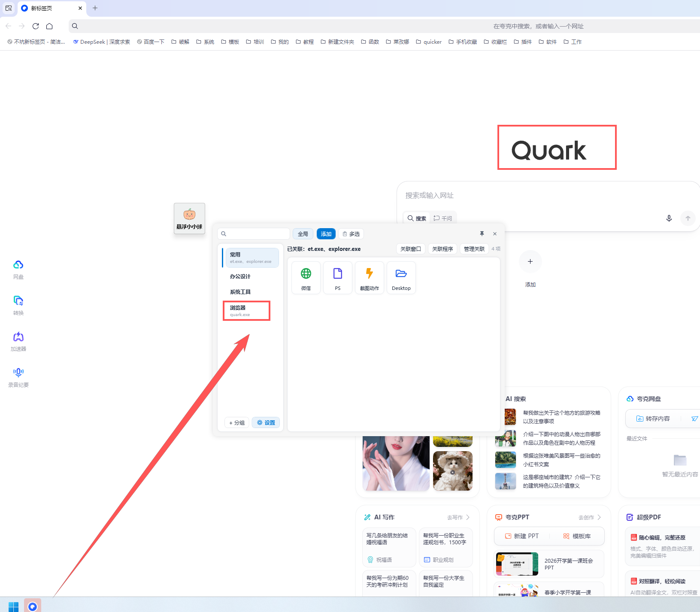Open the 收藏栏 bookmarks folder
700x612 pixels.
coord(495,42)
